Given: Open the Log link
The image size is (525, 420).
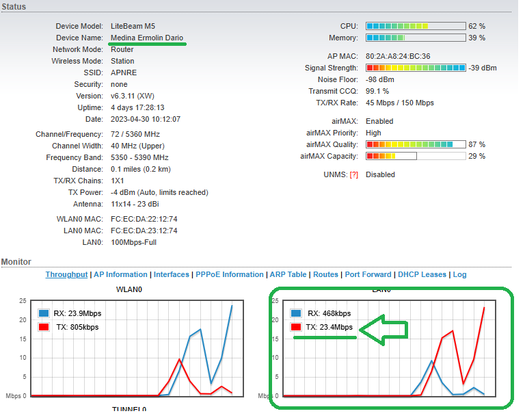Looking at the screenshot, I should [x=459, y=274].
